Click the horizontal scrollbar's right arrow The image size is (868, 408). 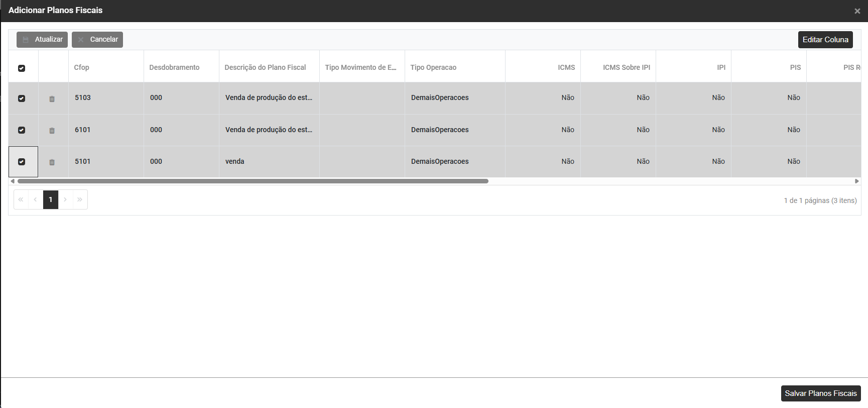pos(857,181)
